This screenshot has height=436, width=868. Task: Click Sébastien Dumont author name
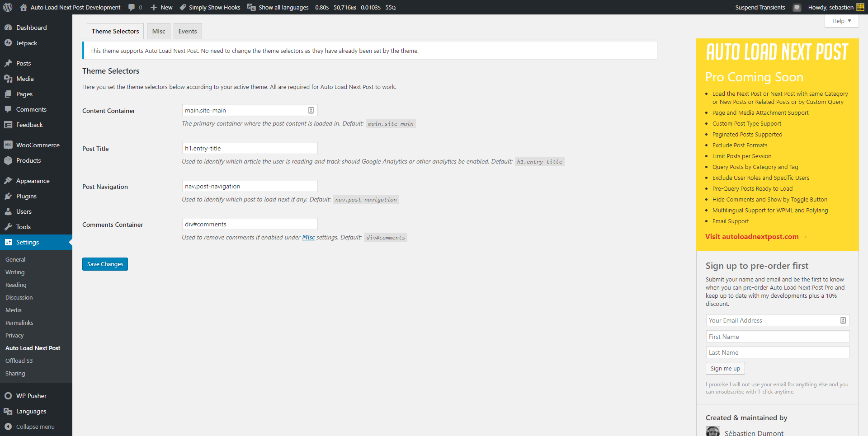[754, 433]
